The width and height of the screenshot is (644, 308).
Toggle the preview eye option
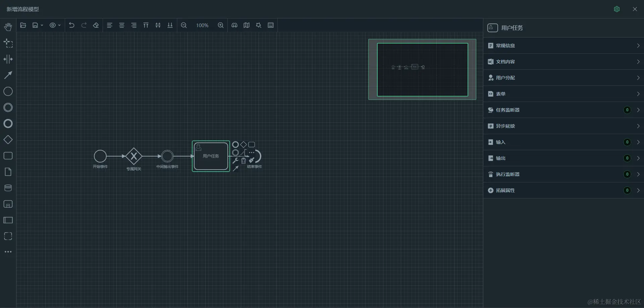click(x=53, y=25)
